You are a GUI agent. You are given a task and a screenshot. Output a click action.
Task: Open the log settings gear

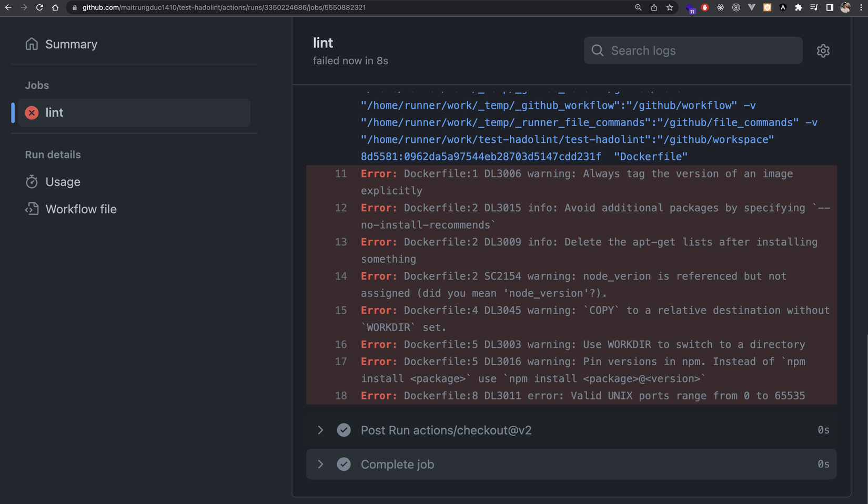823,50
